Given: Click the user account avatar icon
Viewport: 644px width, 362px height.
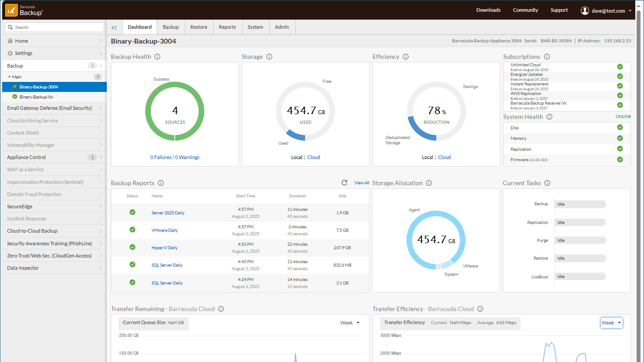Looking at the screenshot, I should (585, 10).
